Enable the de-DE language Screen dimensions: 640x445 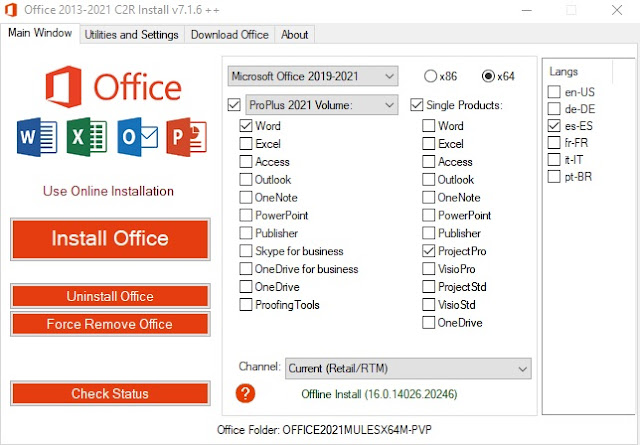pyautogui.click(x=554, y=109)
